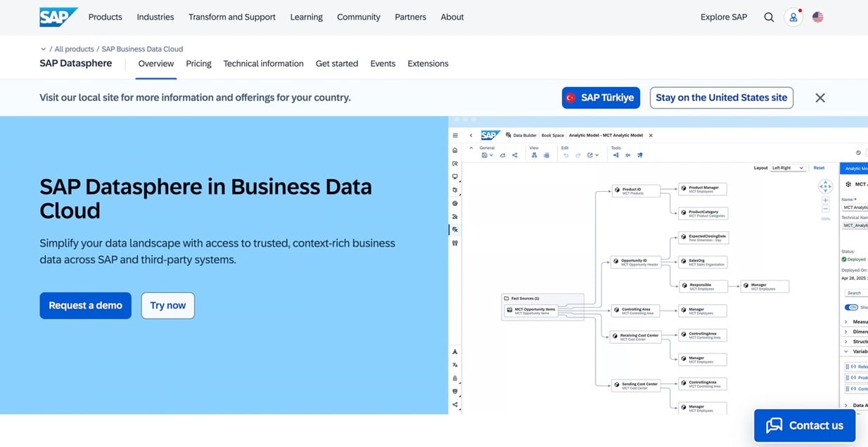Open the Partners menu
868x447 pixels.
click(411, 17)
